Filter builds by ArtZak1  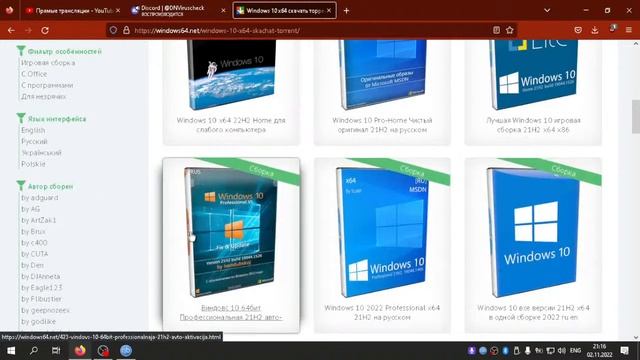(x=38, y=220)
